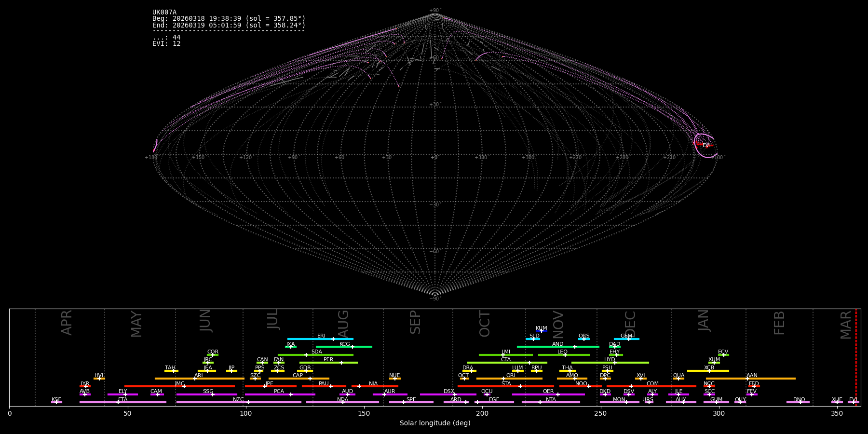Click the 250 tick on the solar longitude axis

pyautogui.click(x=600, y=413)
